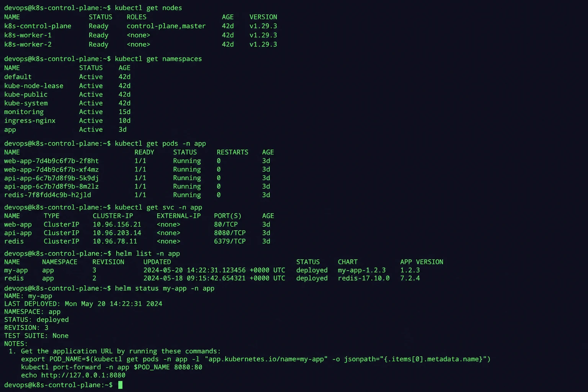Click the 6379/TCP port value
Screen dimensions: 588x392
tap(230, 242)
